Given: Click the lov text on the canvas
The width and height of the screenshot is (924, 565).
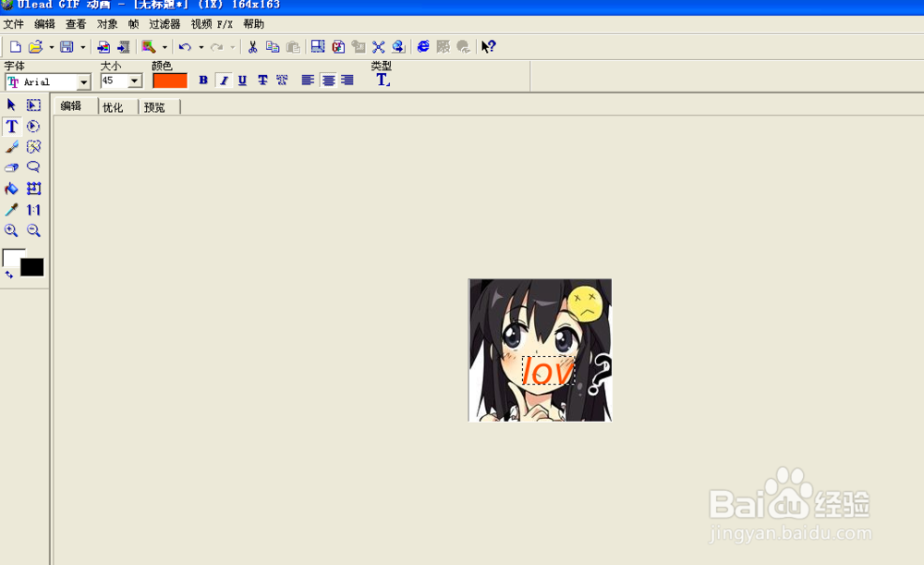Looking at the screenshot, I should point(548,371).
